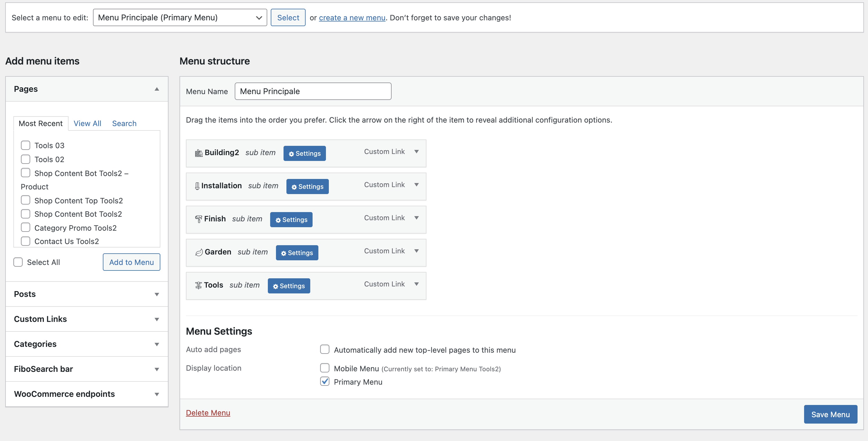Image resolution: width=868 pixels, height=441 pixels.
Task: Click the Tools item icon
Action: (198, 285)
